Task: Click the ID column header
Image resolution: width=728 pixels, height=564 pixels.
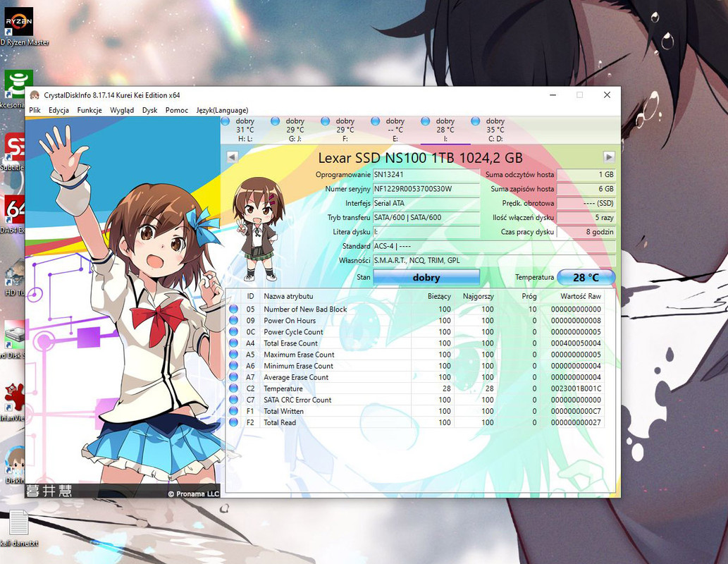Action: point(250,296)
